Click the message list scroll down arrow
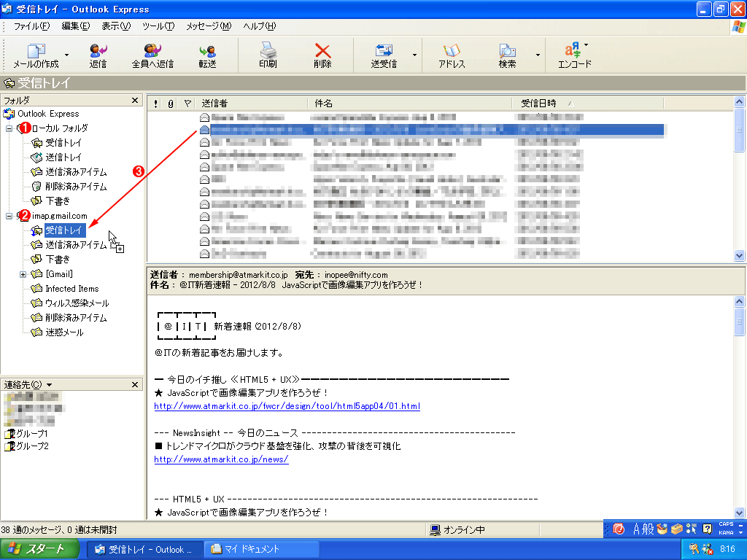The width and height of the screenshot is (747, 560). point(739,256)
